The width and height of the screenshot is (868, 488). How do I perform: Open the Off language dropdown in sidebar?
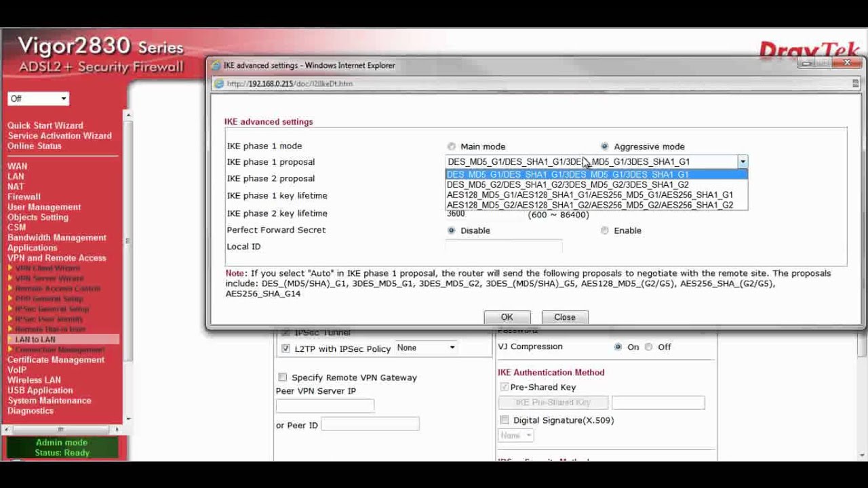point(38,99)
